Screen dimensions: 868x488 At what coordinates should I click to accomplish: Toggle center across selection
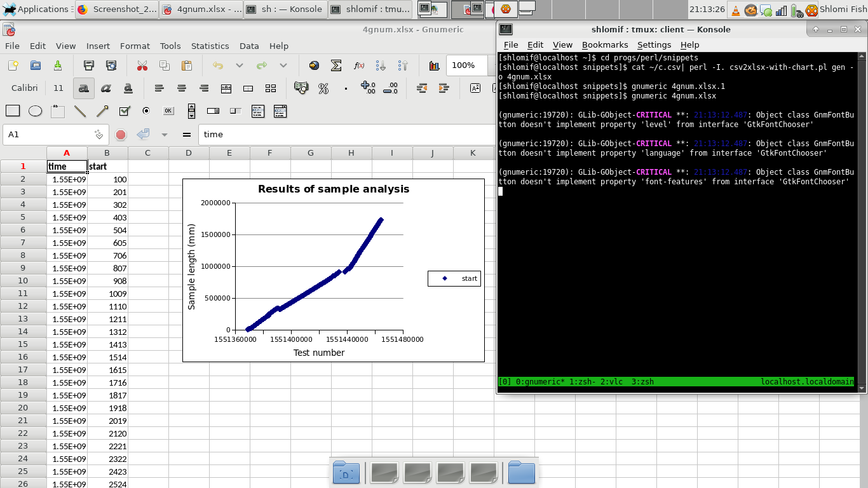(226, 88)
